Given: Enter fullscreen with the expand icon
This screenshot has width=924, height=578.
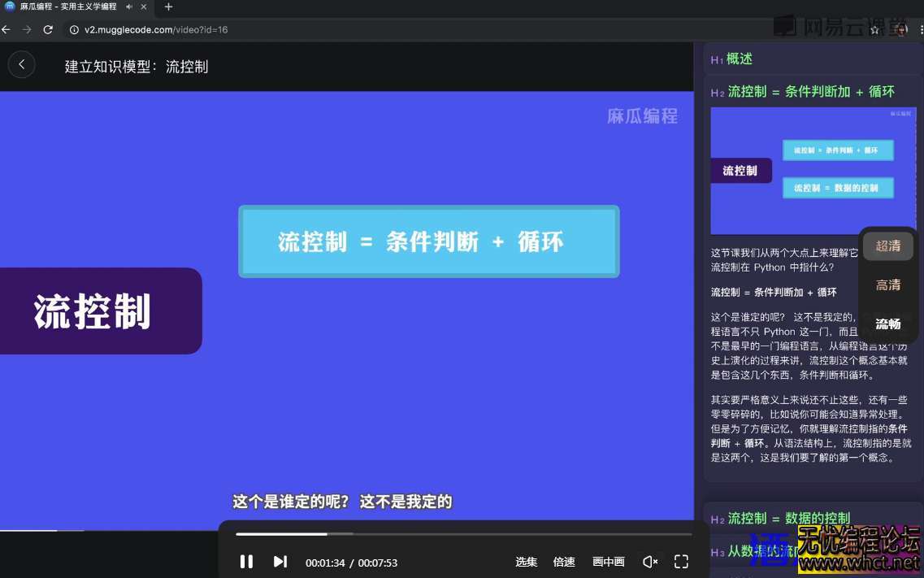Looking at the screenshot, I should [x=681, y=561].
